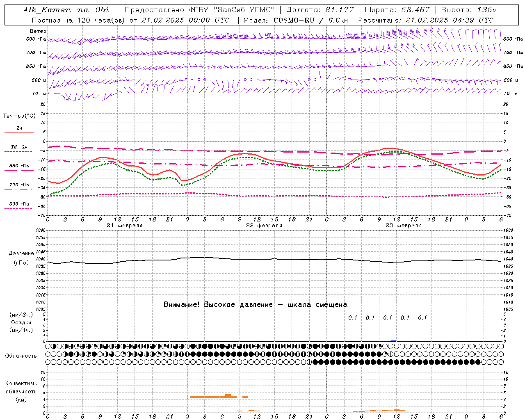Screen dimensions: 525x420
Task: Click the Ветер panel label
Action: pos(38,31)
